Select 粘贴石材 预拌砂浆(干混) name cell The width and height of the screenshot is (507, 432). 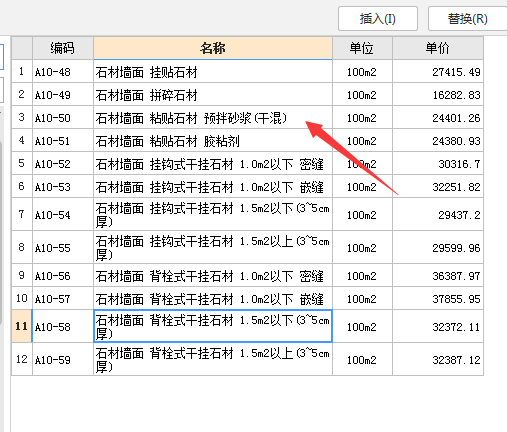pyautogui.click(x=213, y=118)
